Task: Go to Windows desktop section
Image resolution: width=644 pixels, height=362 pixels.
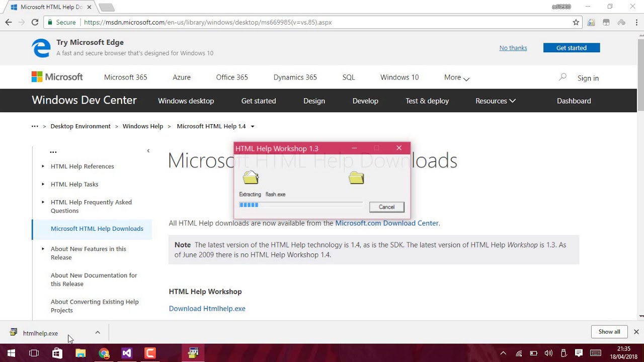Action: (186, 101)
